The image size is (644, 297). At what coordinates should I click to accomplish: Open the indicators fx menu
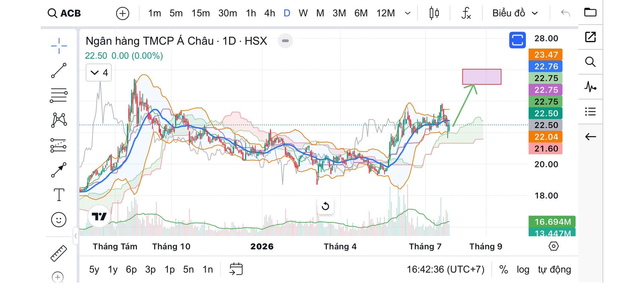[x=466, y=13]
